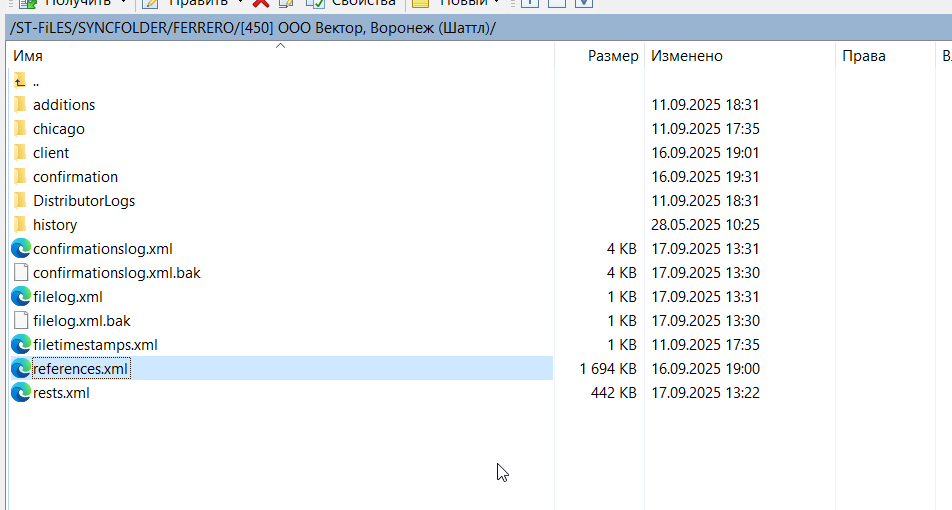This screenshot has height=510, width=952.
Task: Select the file filetimestamps.xml
Action: click(x=95, y=344)
